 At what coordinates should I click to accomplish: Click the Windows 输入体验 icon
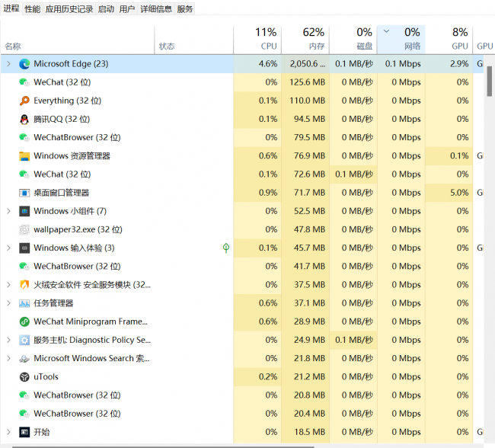[24, 248]
